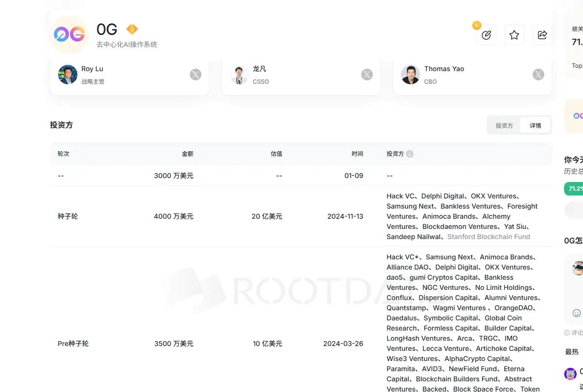This screenshot has width=583, height=392.
Task: Switch to the 详情 view tab
Action: pyautogui.click(x=536, y=125)
